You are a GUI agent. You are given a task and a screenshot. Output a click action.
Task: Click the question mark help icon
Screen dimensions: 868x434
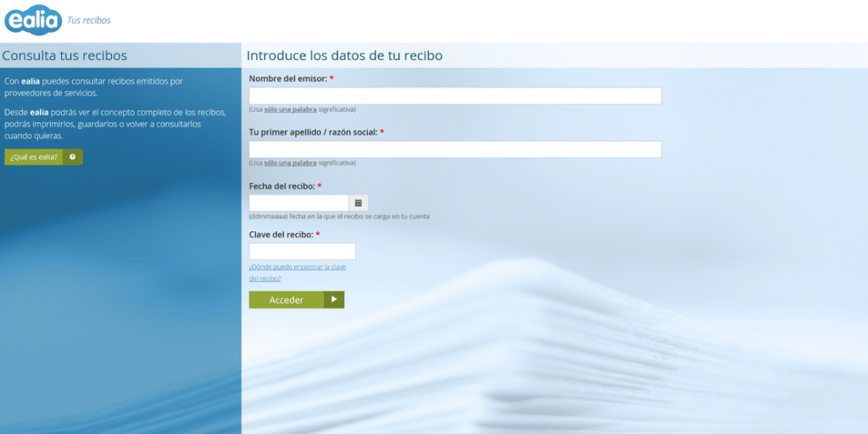click(73, 157)
